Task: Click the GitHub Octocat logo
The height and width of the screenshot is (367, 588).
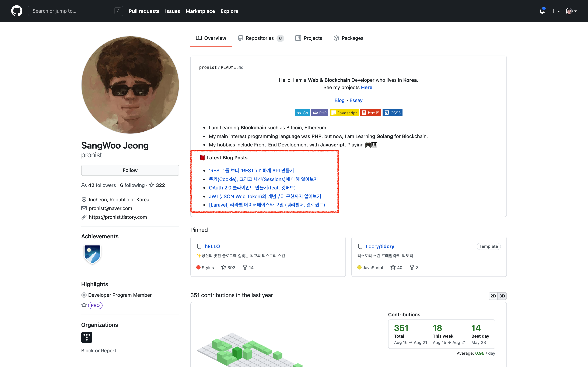Action: coord(16,11)
